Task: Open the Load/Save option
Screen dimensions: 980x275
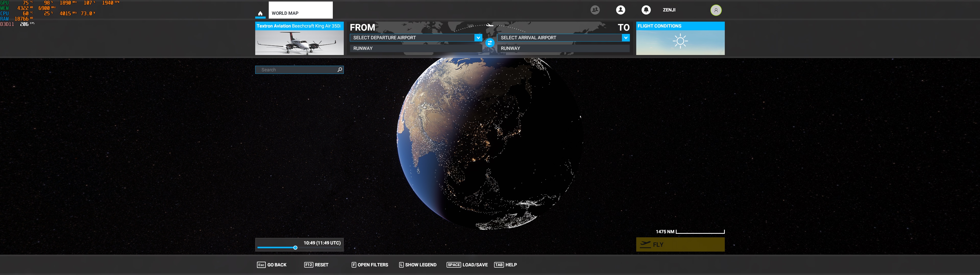Action: pyautogui.click(x=467, y=265)
